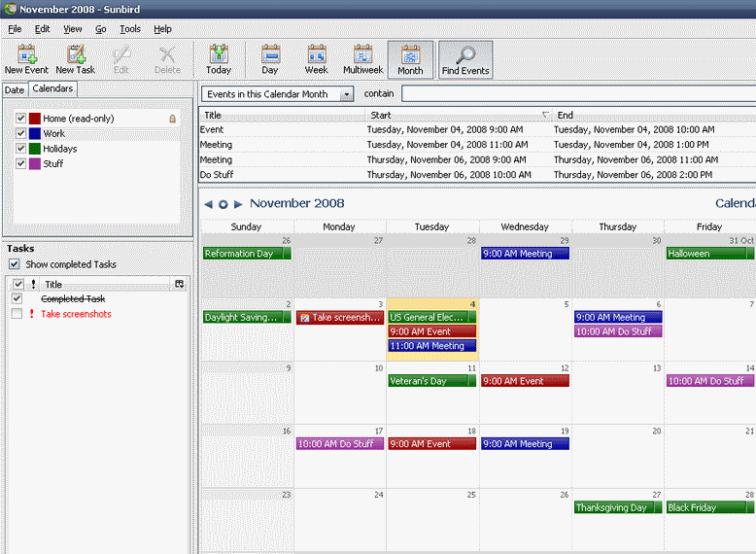Open the Help menu
Screen dimensions: 756x554
point(163,29)
